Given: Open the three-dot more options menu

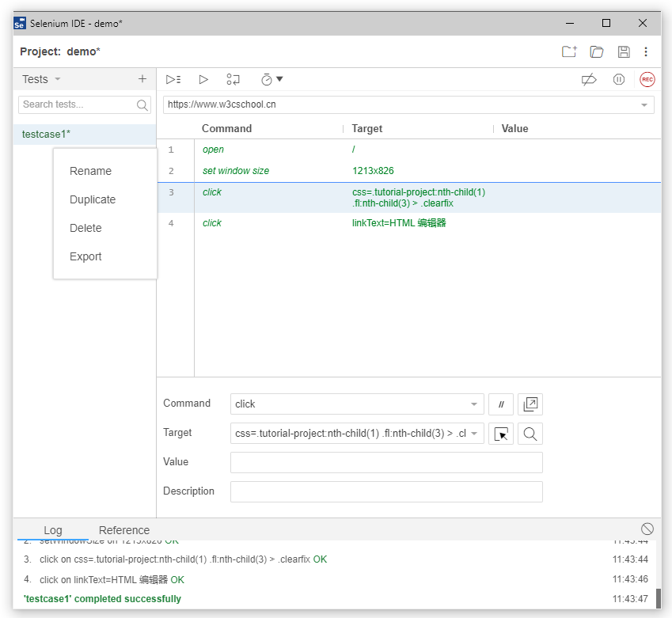Looking at the screenshot, I should click(646, 51).
